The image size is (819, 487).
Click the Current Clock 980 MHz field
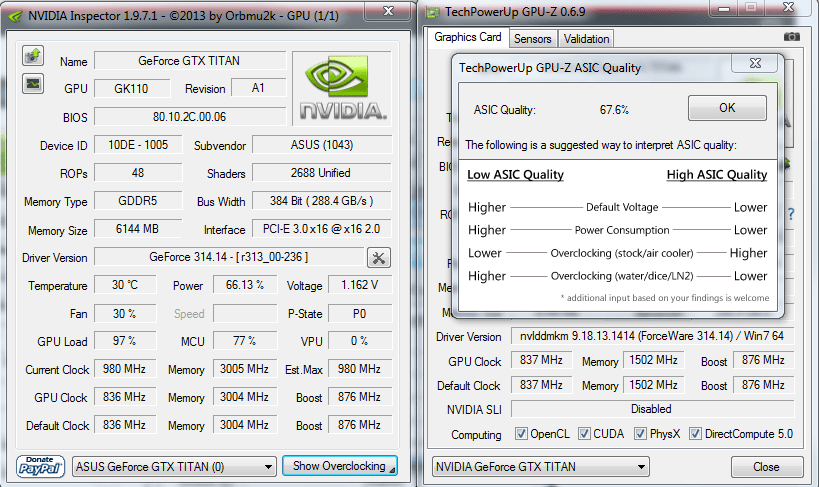pyautogui.click(x=125, y=369)
